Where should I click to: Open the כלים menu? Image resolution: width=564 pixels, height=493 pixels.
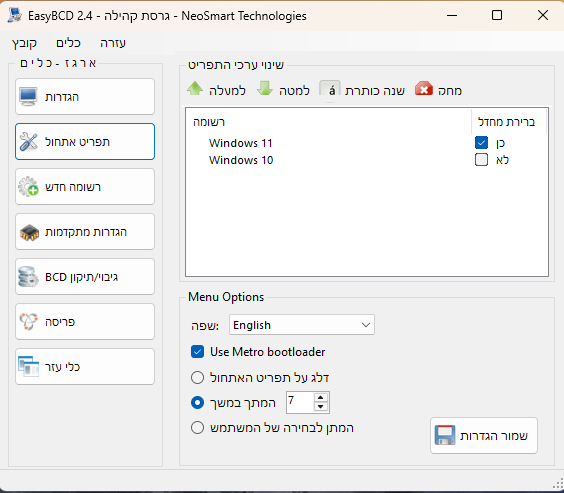point(68,43)
